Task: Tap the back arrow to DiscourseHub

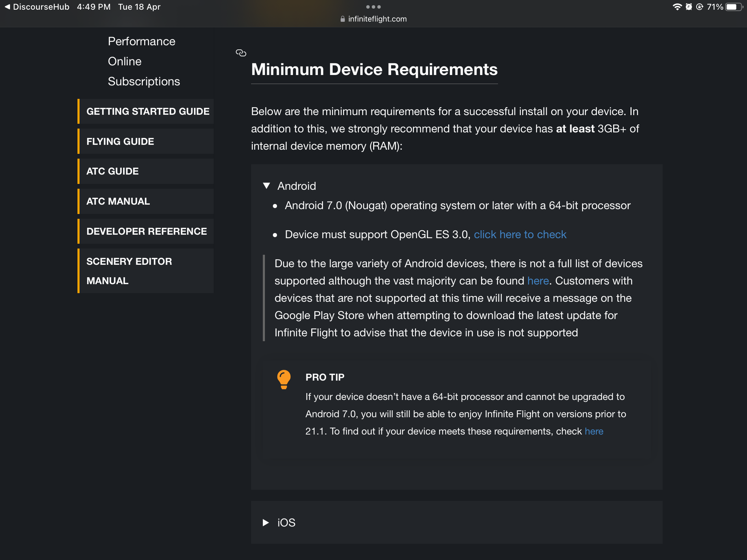Action: [7, 7]
